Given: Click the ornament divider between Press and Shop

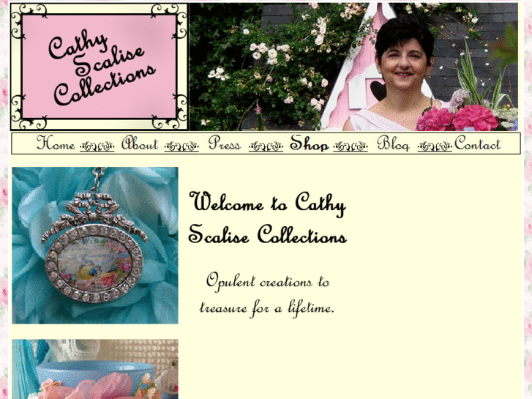Looking at the screenshot, I should (266, 146).
